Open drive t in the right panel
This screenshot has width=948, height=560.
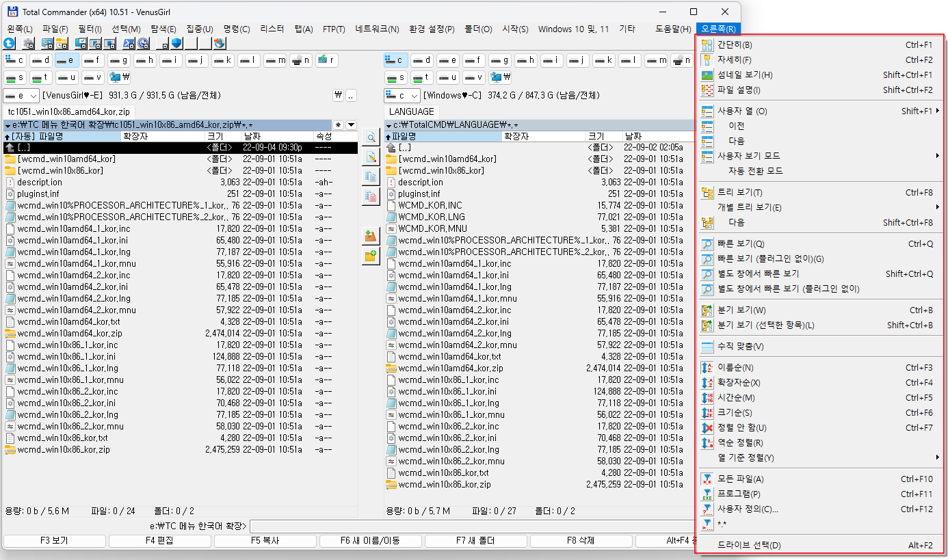click(421, 77)
